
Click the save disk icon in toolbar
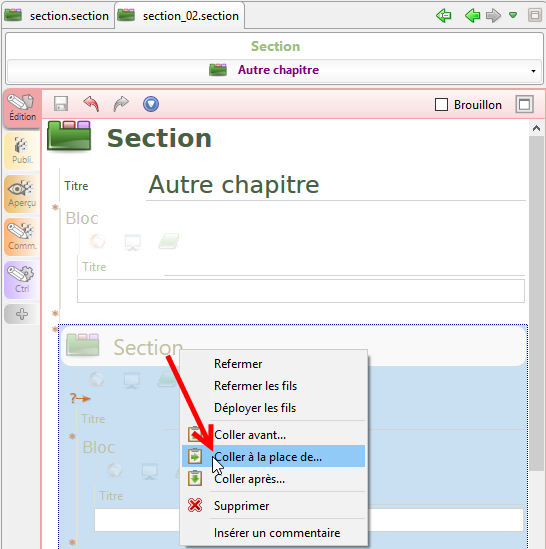click(x=61, y=104)
